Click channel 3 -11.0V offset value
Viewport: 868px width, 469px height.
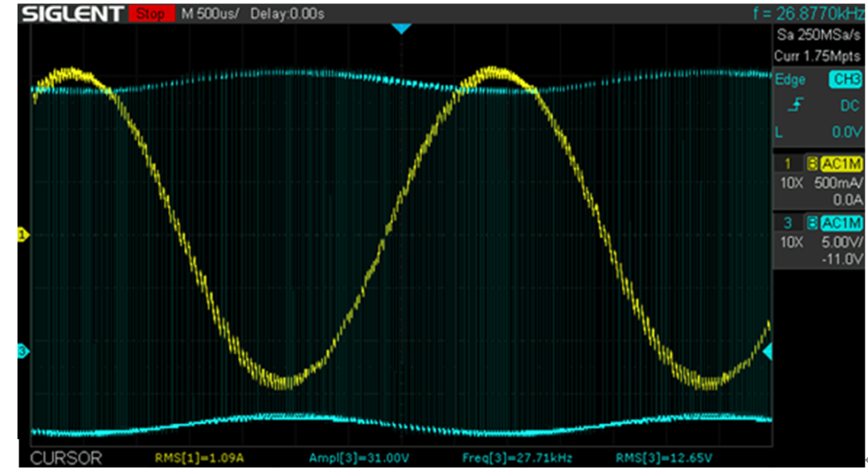(x=842, y=259)
